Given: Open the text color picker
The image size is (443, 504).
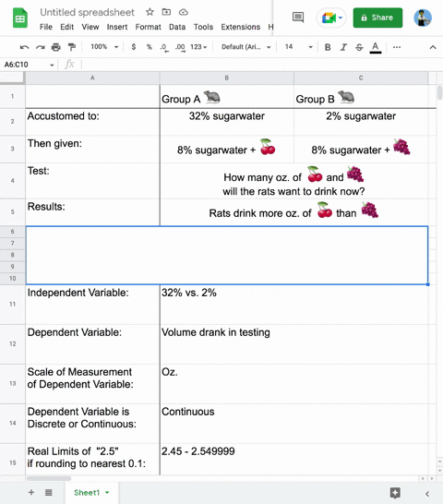Looking at the screenshot, I should point(376,47).
